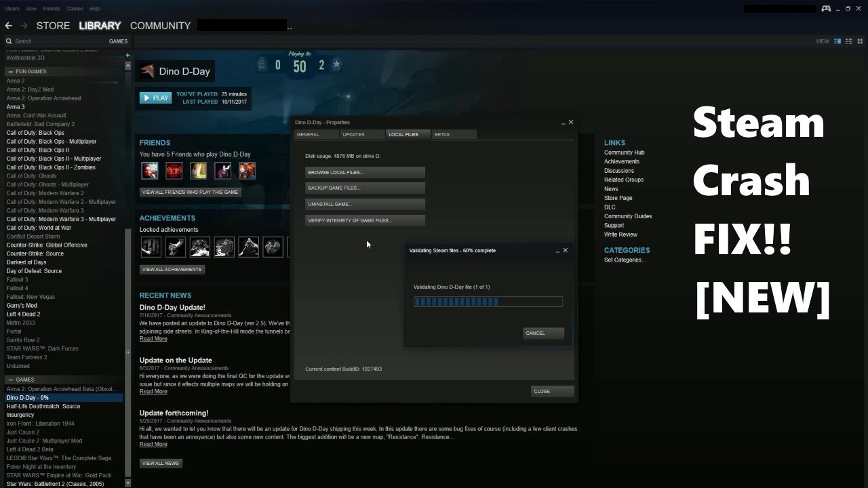
Task: Go to the STORE section
Action: [x=53, y=26]
